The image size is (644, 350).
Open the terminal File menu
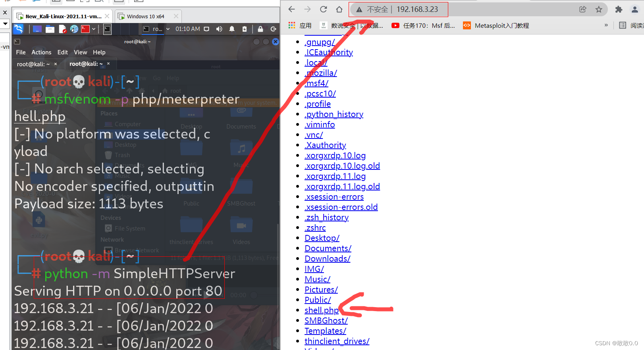(21, 52)
